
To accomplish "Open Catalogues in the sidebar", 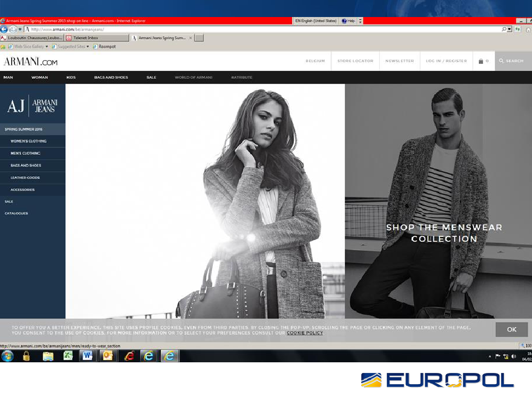I will [x=16, y=213].
